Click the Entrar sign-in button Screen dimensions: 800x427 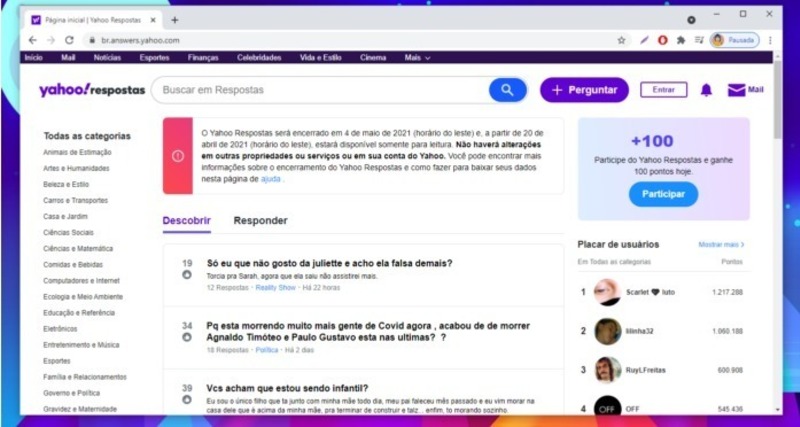pyautogui.click(x=664, y=90)
